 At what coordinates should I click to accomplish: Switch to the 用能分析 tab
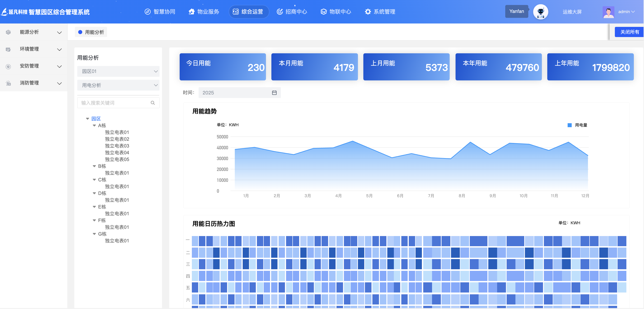coord(91,32)
